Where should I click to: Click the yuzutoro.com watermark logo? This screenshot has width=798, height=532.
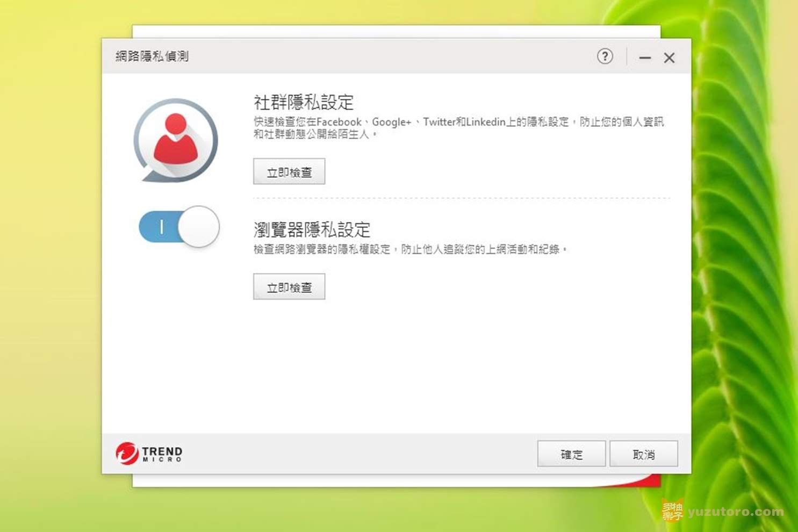(x=723, y=511)
